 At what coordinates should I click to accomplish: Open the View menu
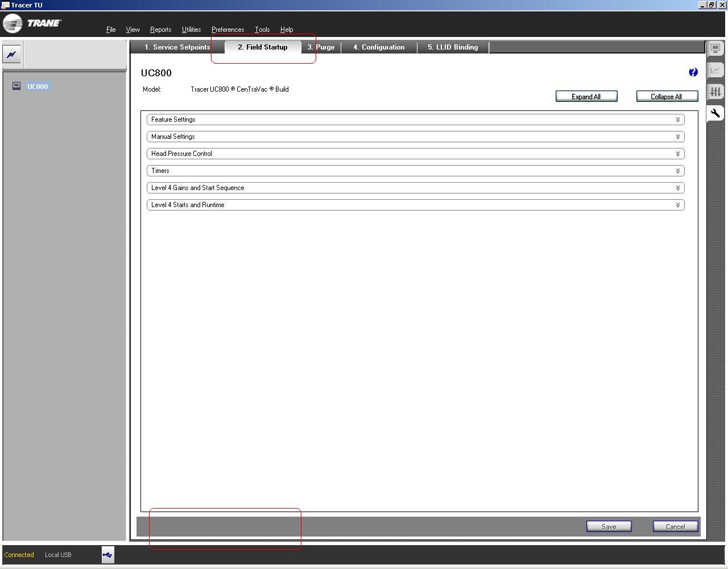133,30
